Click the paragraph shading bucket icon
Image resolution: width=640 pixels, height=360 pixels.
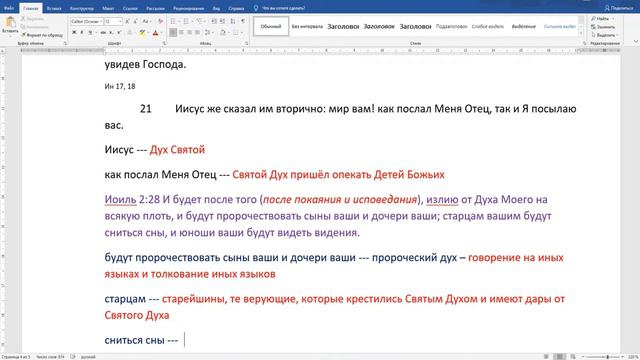coord(222,32)
